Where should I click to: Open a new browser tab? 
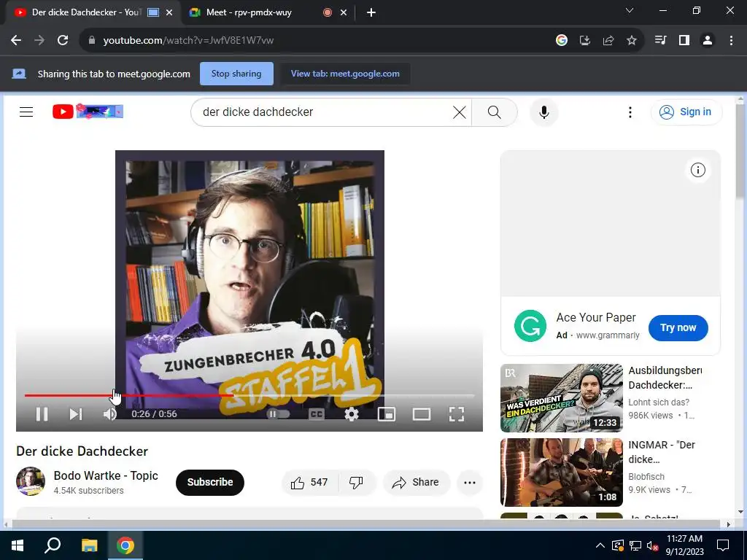[x=371, y=13]
